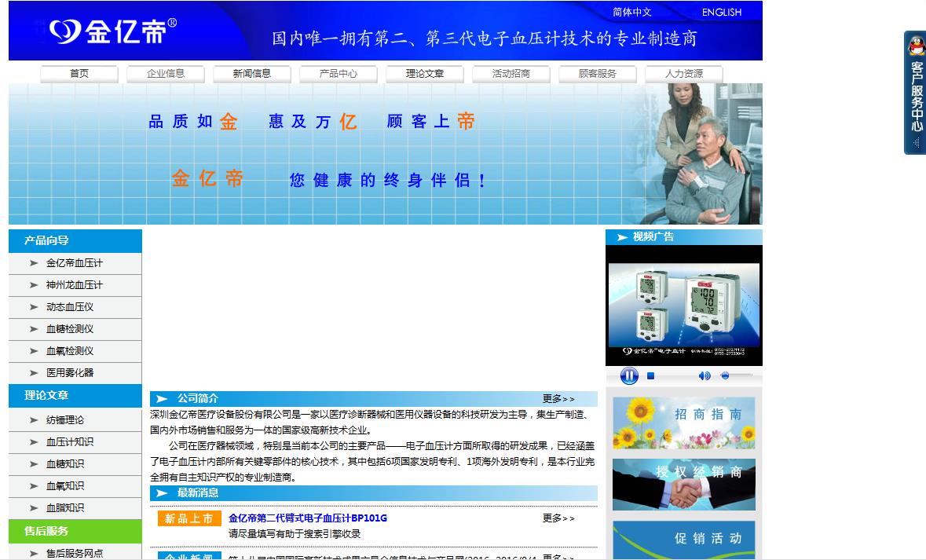The image size is (926, 560).
Task: Click arrow icon beside 纺锤理论
Action: (34, 420)
